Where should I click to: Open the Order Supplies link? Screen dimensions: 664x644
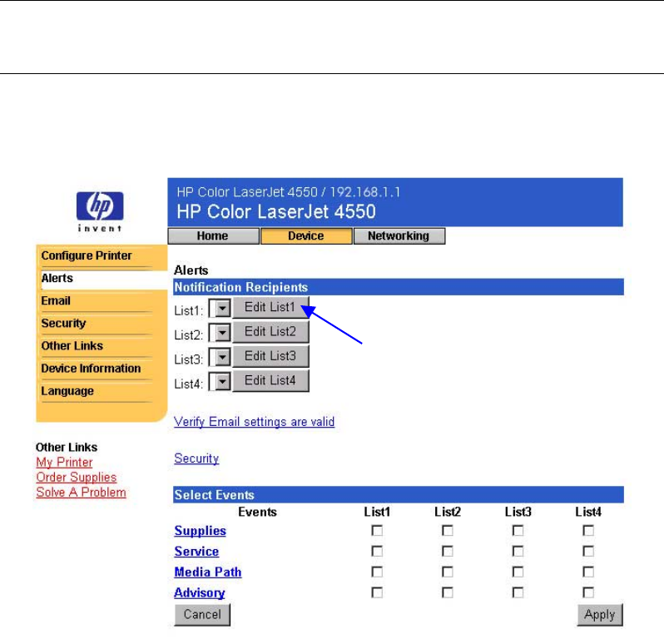click(x=77, y=478)
